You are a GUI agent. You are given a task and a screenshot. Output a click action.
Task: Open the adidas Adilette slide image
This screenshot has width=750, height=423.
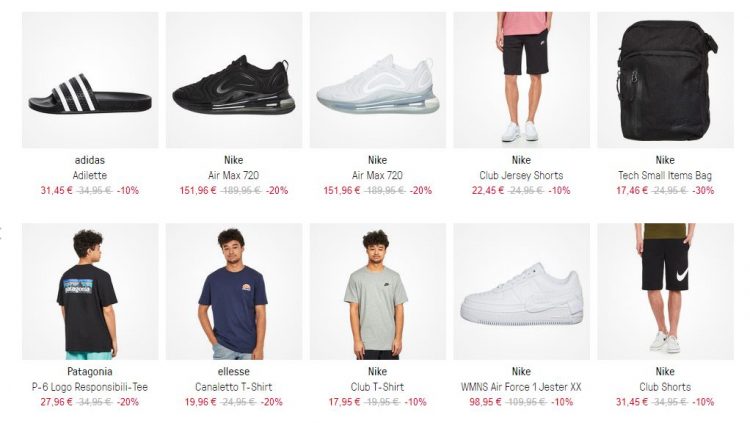tap(90, 80)
